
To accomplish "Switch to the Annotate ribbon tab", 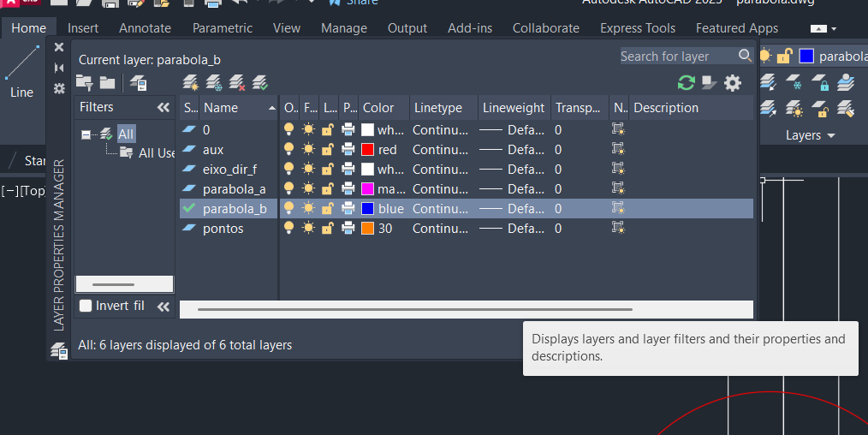I will pyautogui.click(x=145, y=28).
